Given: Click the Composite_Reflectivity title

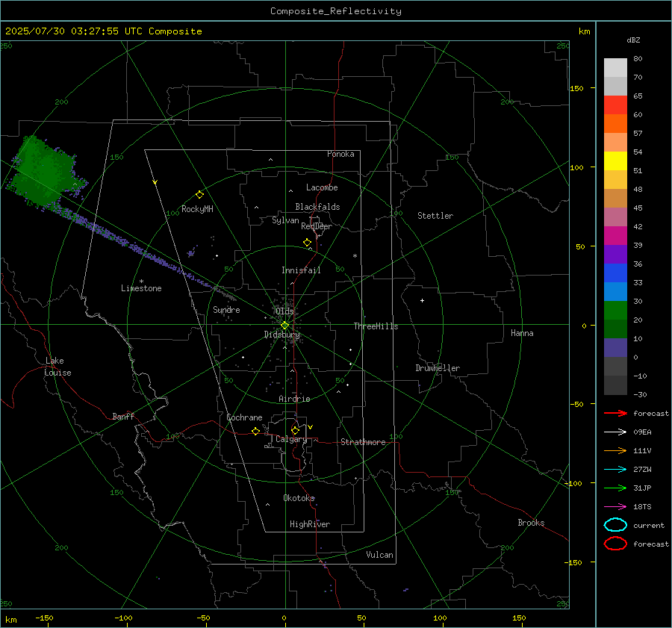Looking at the screenshot, I should click(x=336, y=11).
